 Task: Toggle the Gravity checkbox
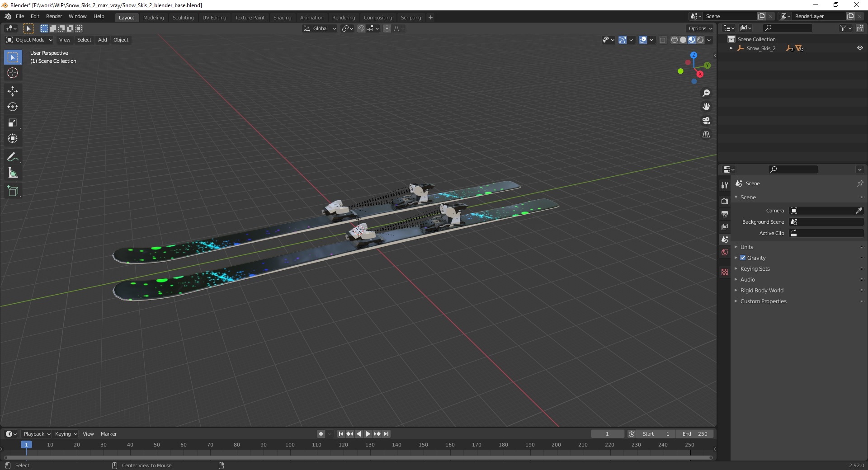click(743, 258)
